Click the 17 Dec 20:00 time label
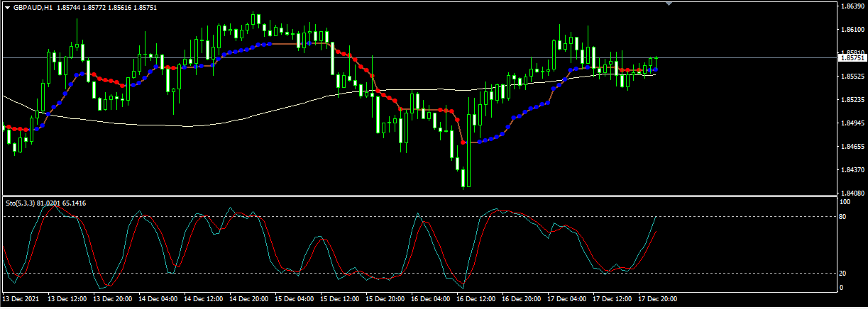The height and width of the screenshot is (309, 868). pyautogui.click(x=657, y=299)
